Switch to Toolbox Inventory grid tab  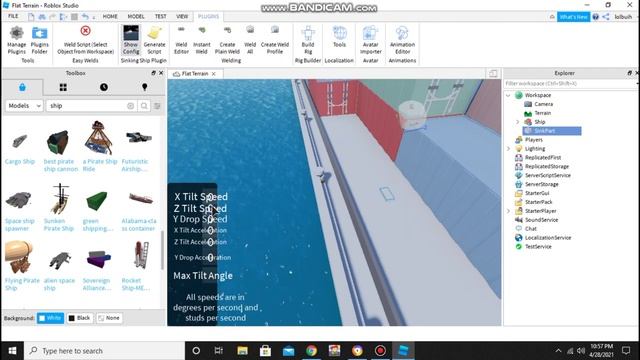pyautogui.click(x=63, y=87)
